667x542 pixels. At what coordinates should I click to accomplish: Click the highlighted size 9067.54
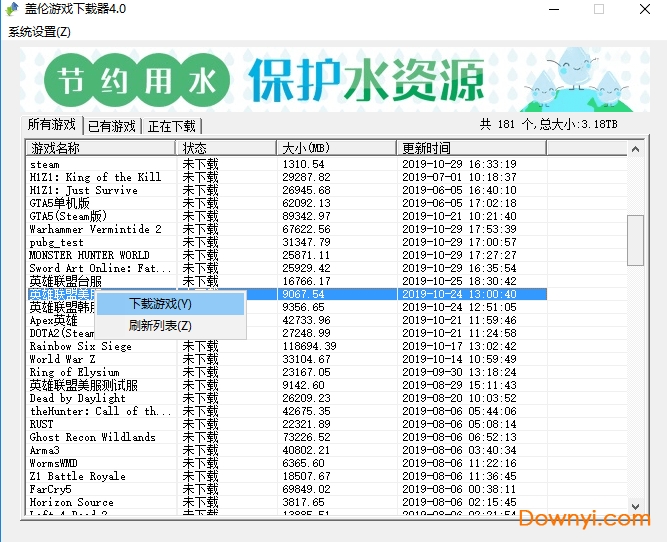(303, 294)
